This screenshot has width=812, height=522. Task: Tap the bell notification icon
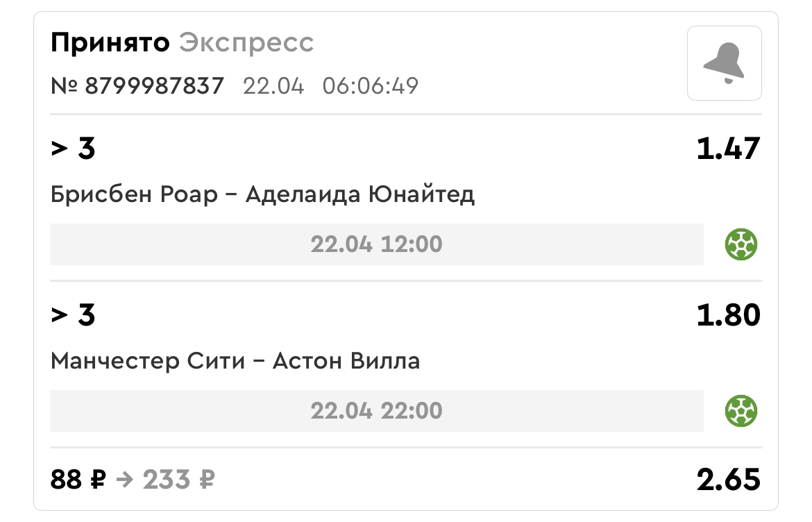click(724, 63)
